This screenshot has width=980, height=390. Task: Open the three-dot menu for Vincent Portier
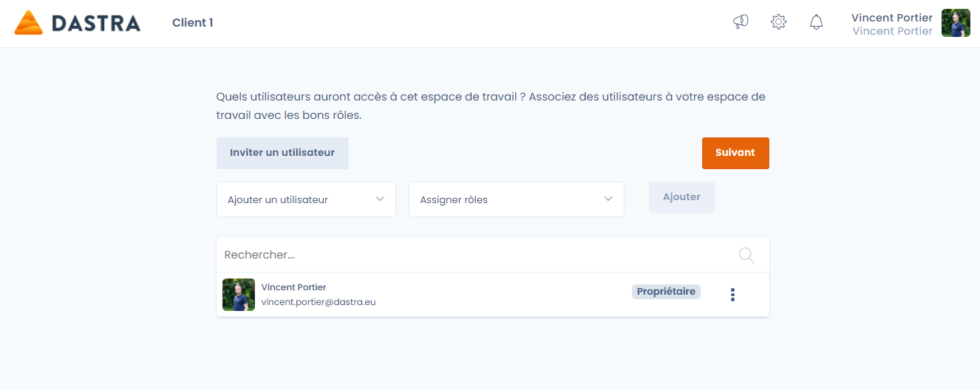coord(732,295)
